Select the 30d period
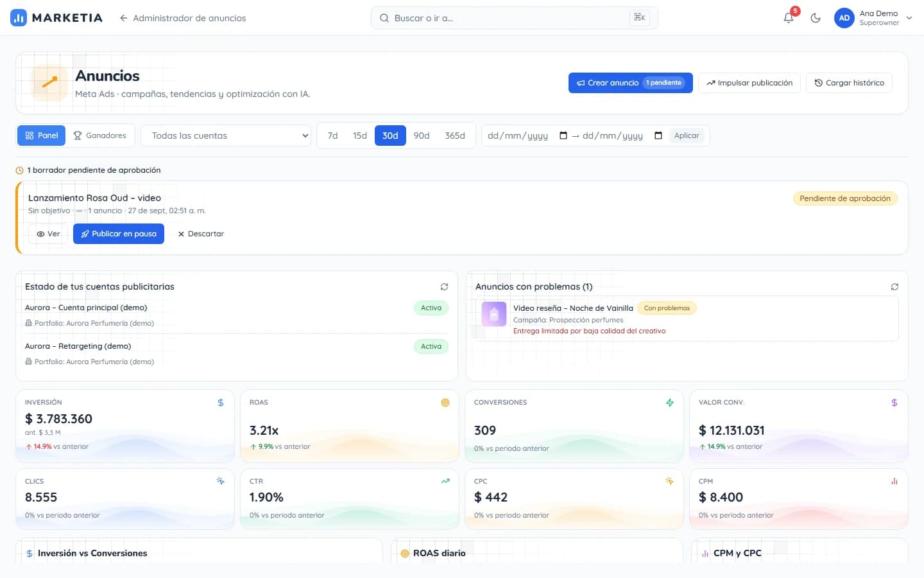 tap(390, 136)
